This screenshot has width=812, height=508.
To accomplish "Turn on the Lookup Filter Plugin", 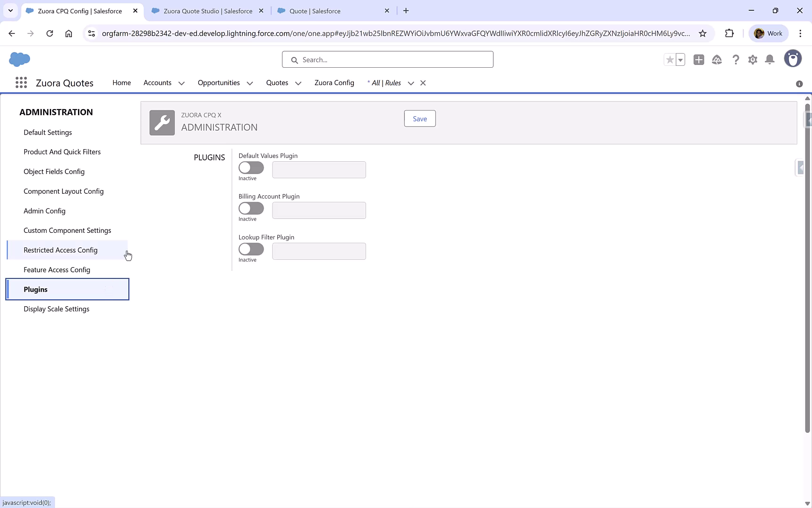I will (251, 249).
